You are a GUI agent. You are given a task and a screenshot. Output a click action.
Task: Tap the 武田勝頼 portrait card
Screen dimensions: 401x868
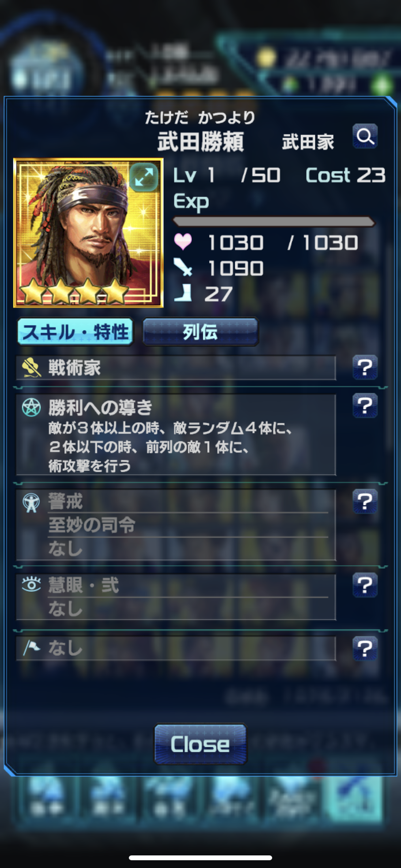(88, 232)
